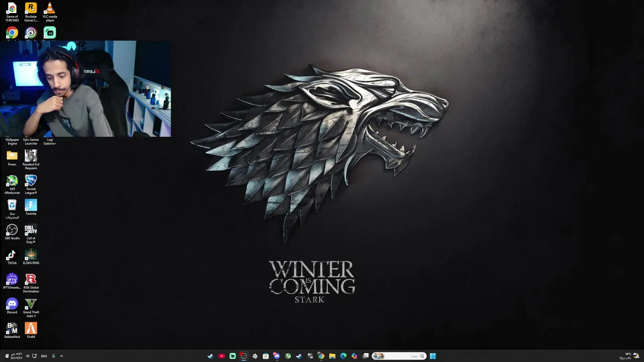This screenshot has height=362, width=644.
Task: Launch Rockstar Games Launcher from desktop
Action: (x=31, y=12)
